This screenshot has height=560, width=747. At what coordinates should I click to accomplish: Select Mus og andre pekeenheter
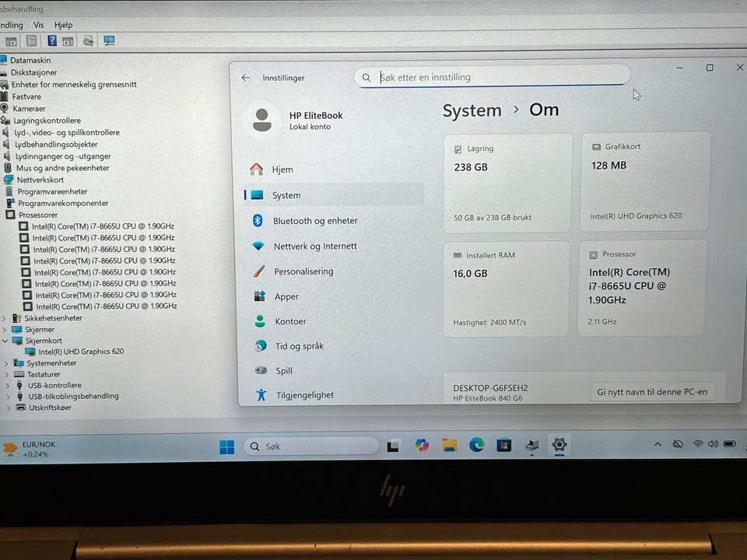click(x=62, y=168)
